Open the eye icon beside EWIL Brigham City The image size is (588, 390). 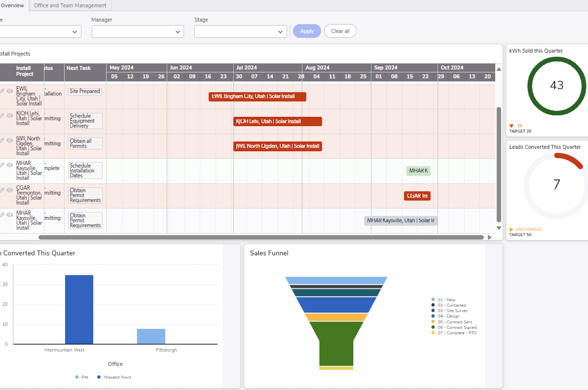pyautogui.click(x=9, y=91)
